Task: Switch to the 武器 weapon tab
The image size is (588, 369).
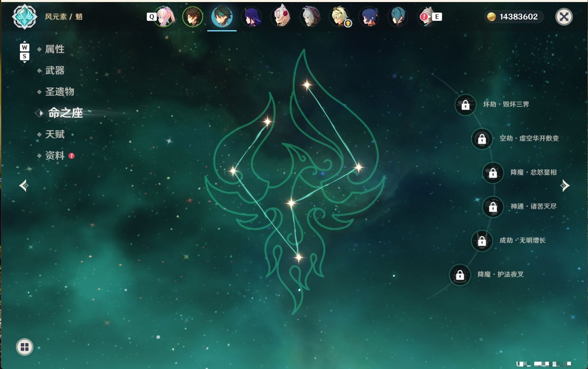Action: pos(55,71)
